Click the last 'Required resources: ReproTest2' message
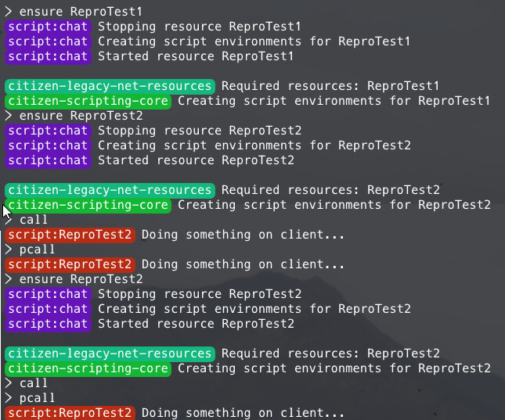Screen dimensions: 505x420 [330, 354]
